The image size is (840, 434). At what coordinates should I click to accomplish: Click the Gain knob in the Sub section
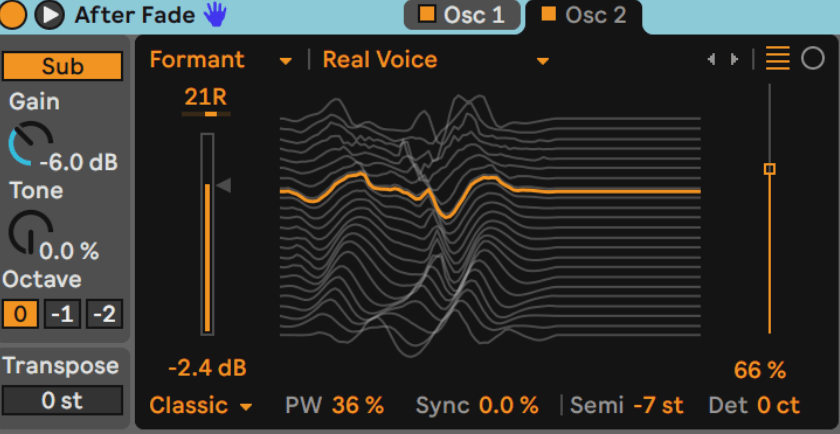point(31,143)
